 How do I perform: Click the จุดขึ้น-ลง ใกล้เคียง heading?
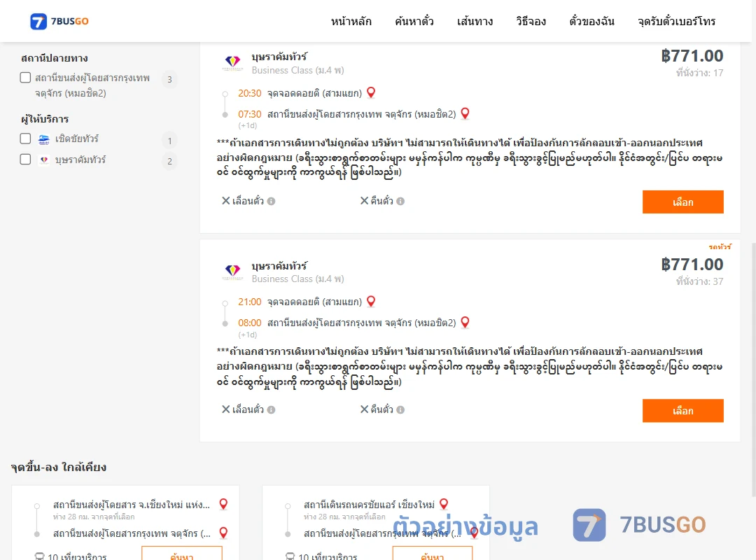coord(59,467)
